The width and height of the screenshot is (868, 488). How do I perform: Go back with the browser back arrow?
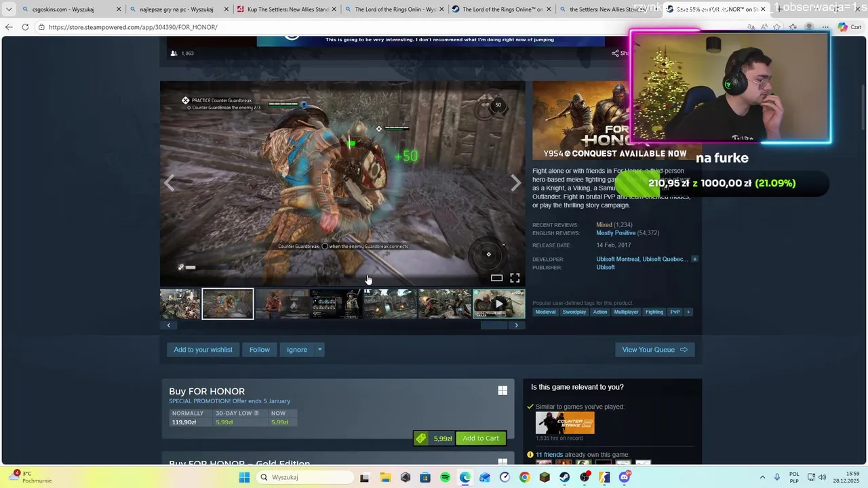pos(9,27)
